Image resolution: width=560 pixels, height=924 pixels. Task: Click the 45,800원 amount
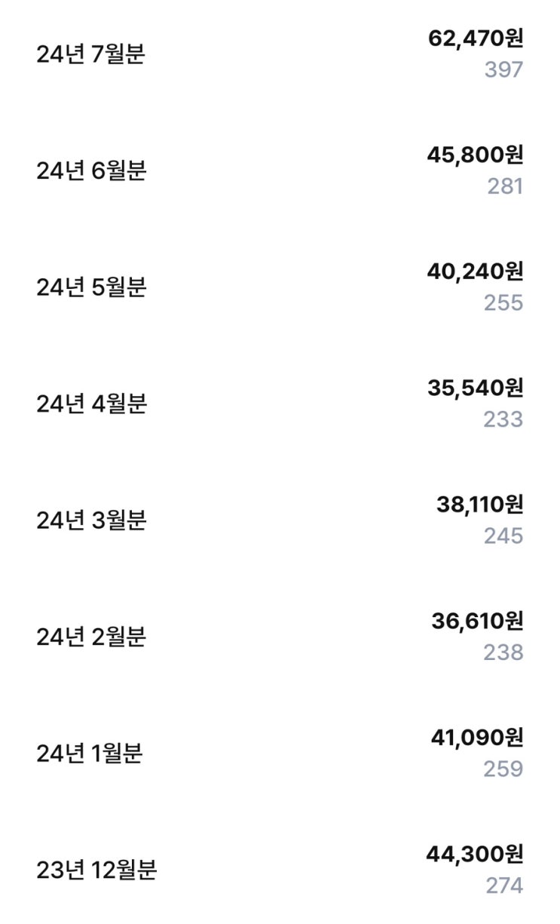pos(476,155)
